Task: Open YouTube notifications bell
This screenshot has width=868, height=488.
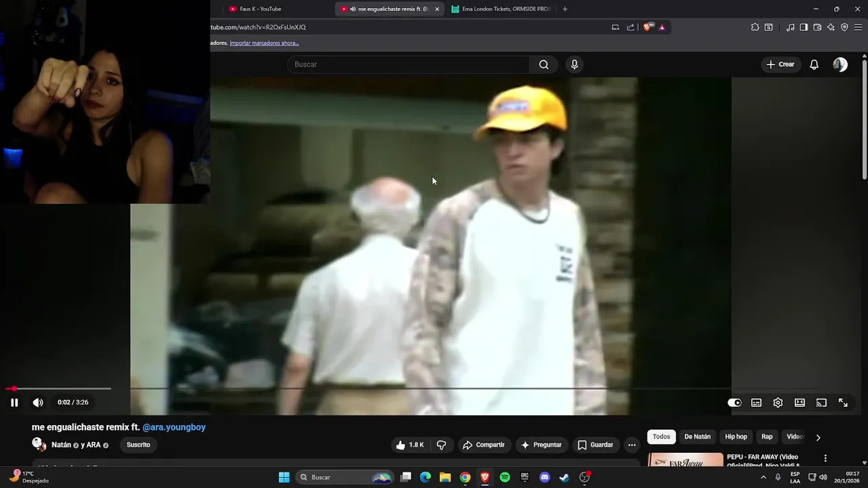Action: click(x=814, y=64)
